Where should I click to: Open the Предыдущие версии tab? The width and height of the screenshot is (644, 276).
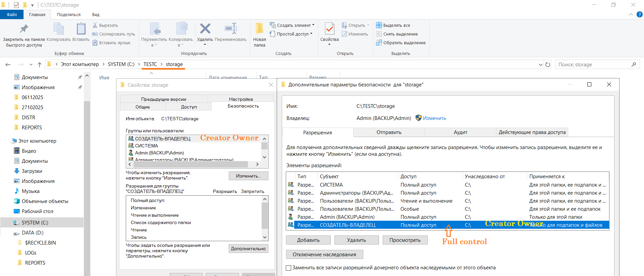[164, 99]
